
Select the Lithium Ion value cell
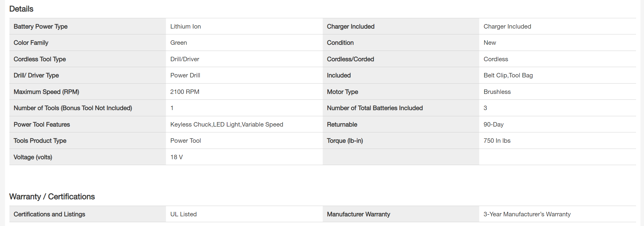(x=185, y=26)
